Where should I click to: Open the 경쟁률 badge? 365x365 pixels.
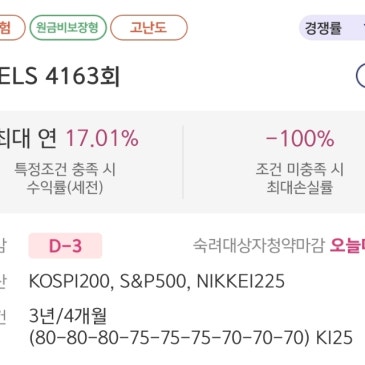coord(332,28)
